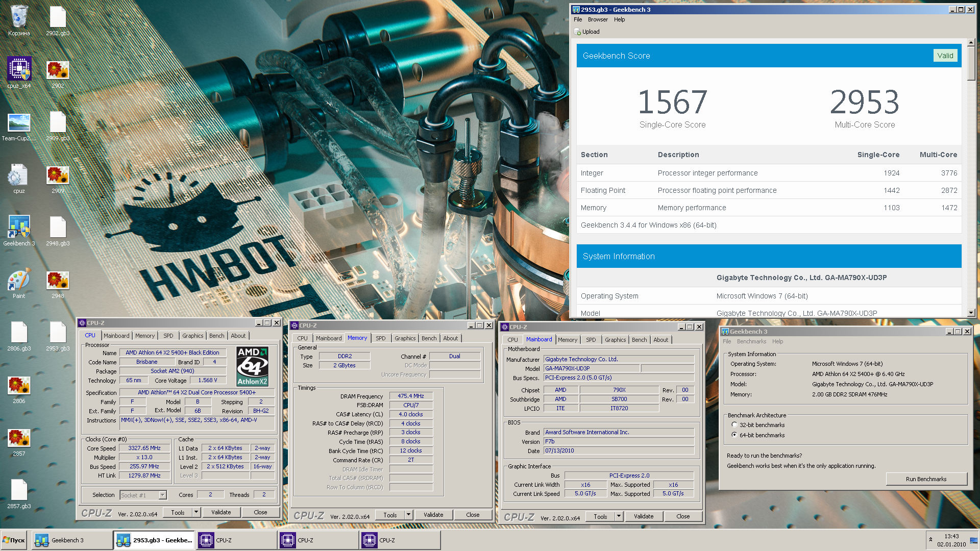Viewport: 980px width, 551px height.
Task: Click Tools button in Mainboard CPU-Z window
Action: tap(600, 516)
